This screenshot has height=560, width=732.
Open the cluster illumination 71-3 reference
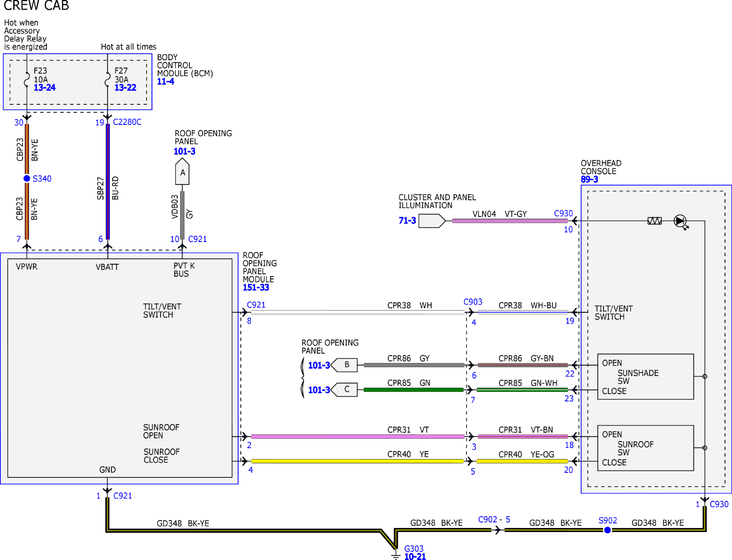[x=407, y=221]
